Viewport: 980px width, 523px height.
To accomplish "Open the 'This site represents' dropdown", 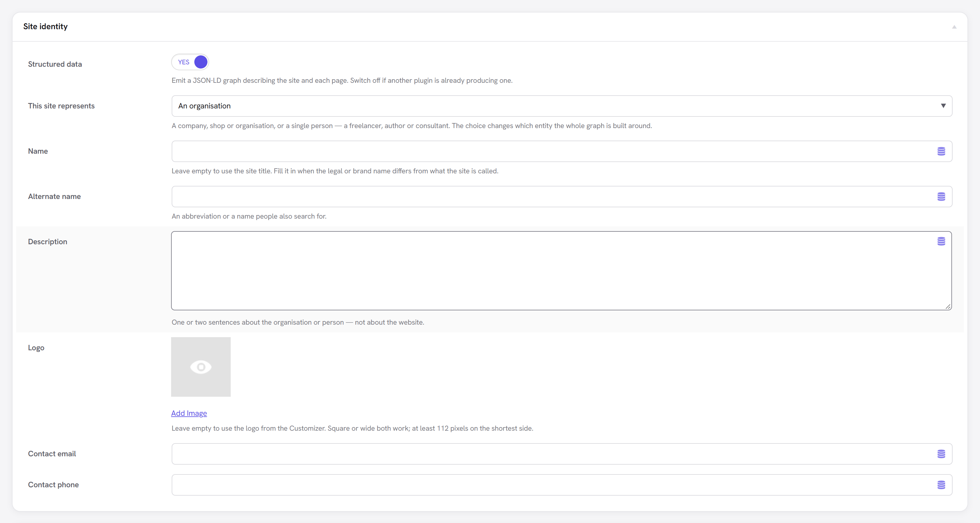I will tap(562, 106).
